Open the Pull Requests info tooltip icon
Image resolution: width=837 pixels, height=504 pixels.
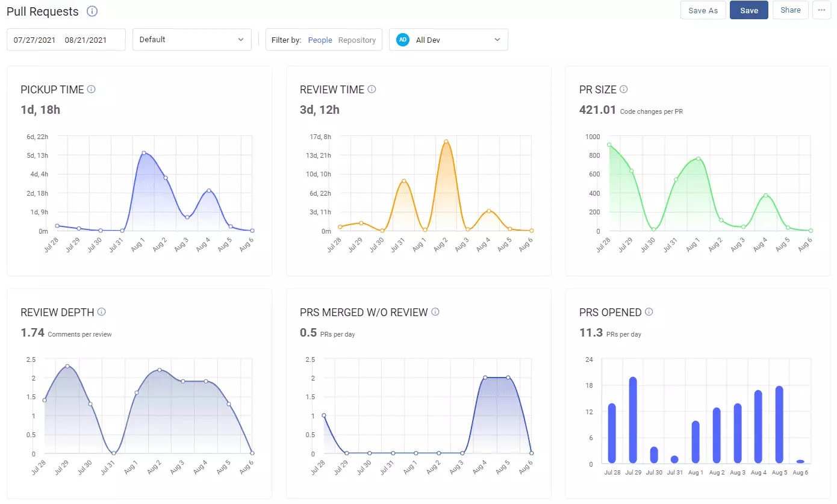point(91,11)
